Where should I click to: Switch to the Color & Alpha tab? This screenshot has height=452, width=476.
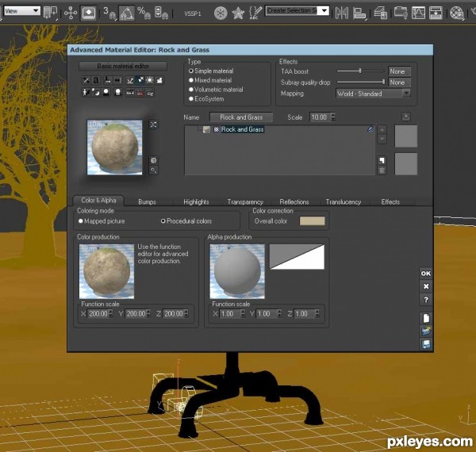98,200
